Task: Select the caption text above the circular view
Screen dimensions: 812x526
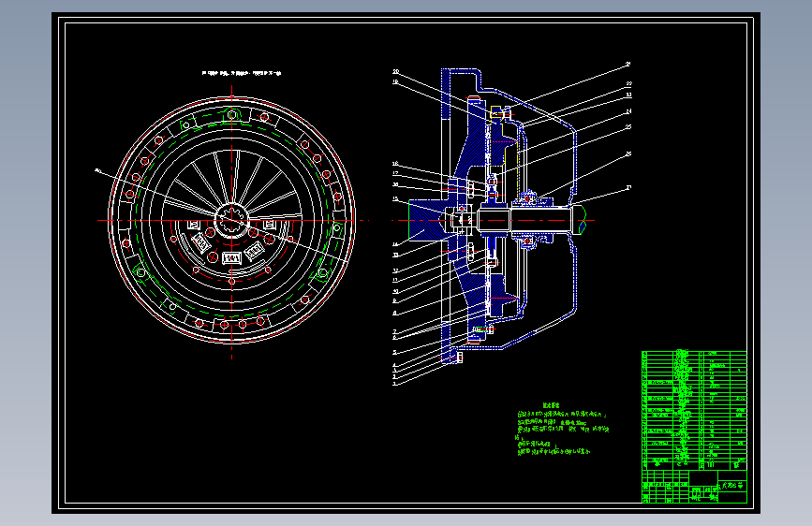Action: click(242, 73)
